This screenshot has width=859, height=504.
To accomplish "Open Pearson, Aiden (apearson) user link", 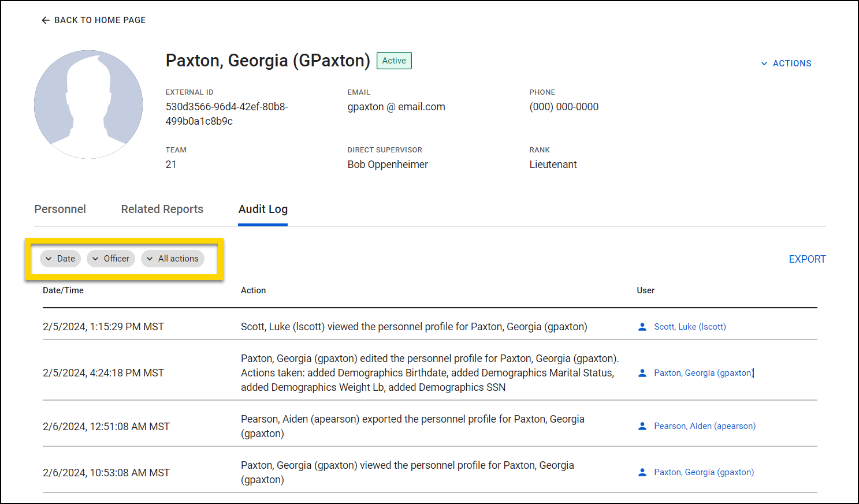I will pos(704,426).
